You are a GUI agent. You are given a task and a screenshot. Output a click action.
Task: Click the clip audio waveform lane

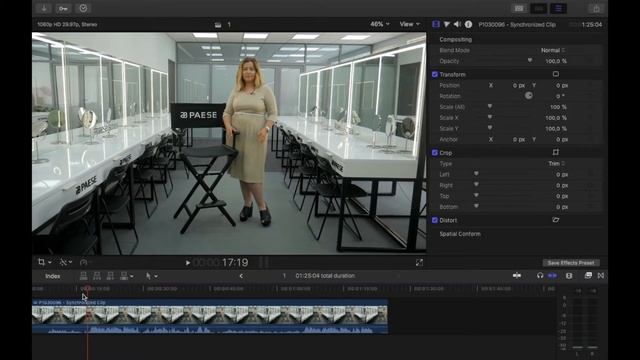tap(210, 329)
